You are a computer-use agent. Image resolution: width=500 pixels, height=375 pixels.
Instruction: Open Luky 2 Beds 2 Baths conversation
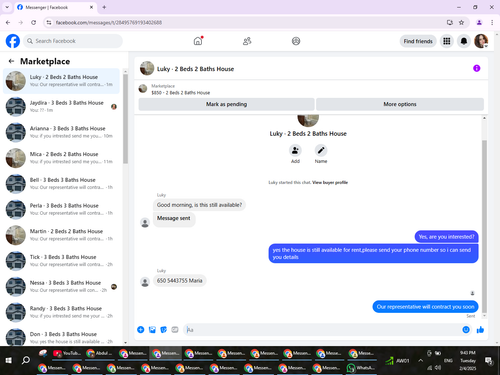[61, 81]
